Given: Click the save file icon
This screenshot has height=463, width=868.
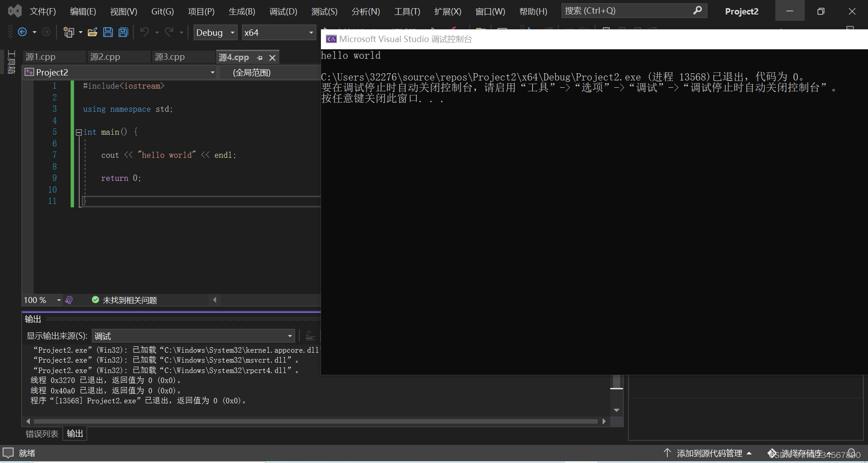Looking at the screenshot, I should pos(108,32).
